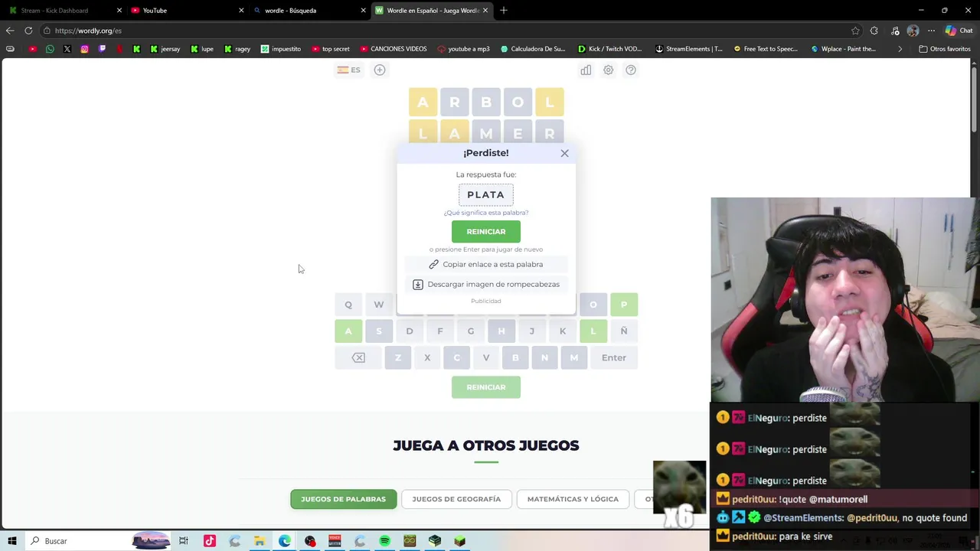Open the 'lupe' Kick bookmark

(x=202, y=49)
